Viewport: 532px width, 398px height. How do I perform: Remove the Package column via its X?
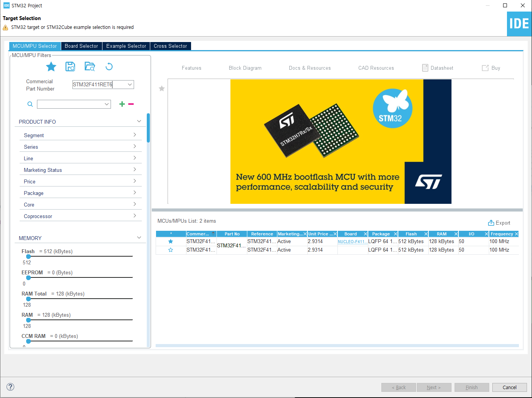point(396,234)
